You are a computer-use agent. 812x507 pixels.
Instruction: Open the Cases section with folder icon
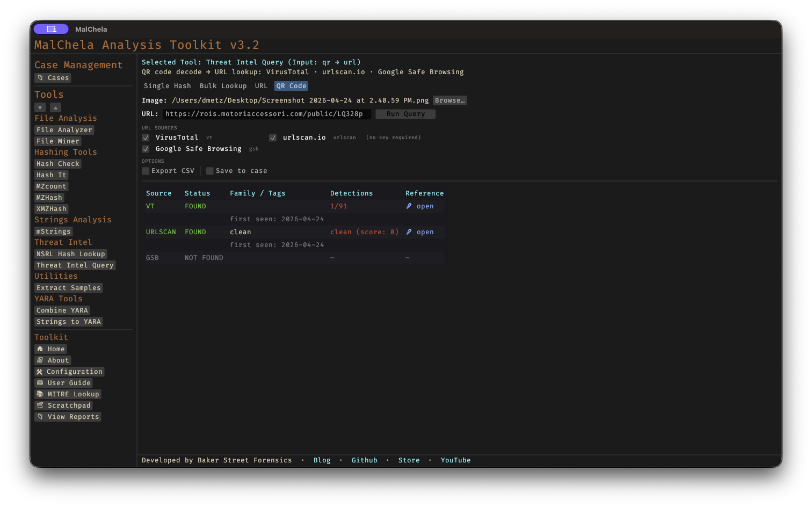[53, 78]
